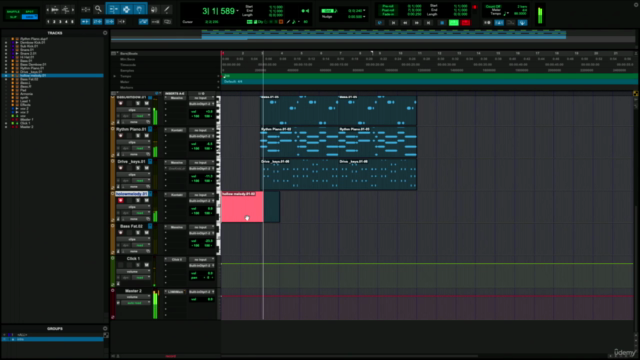Open the Grid value dropdown
The image size is (640, 360).
coord(364,11)
